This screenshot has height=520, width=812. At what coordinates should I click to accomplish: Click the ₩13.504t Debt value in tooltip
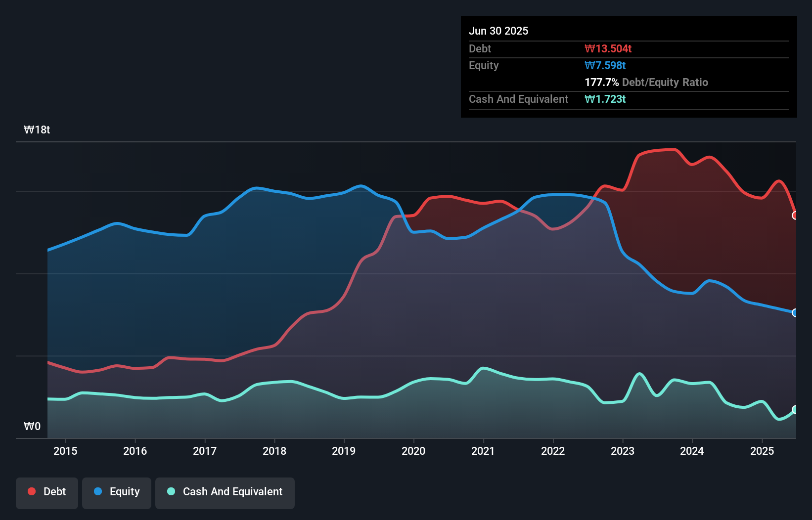click(x=608, y=48)
